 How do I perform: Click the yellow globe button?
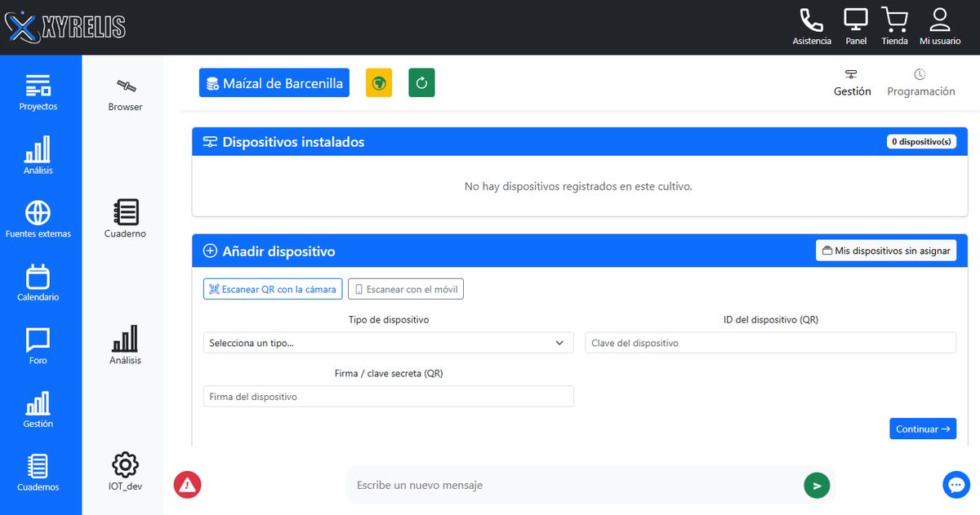(379, 82)
